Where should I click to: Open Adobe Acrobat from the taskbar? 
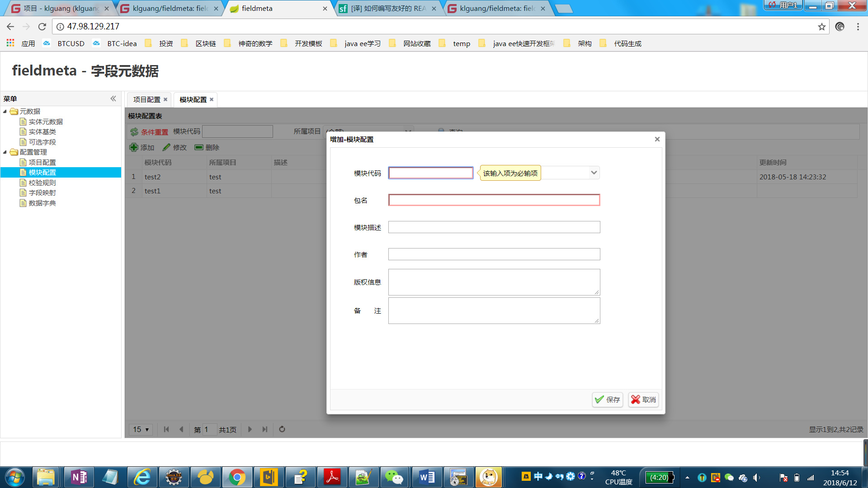coord(332,477)
